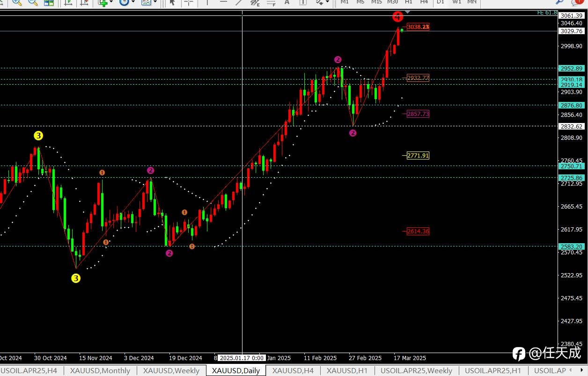Click the 2857.73 magenta price label
Screen dimensions: 588x376
[x=418, y=114]
